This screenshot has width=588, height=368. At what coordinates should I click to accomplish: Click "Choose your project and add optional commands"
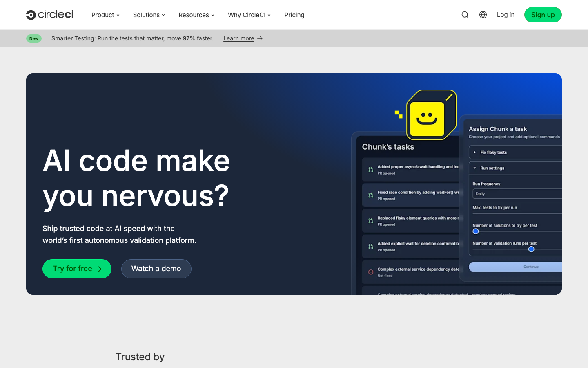coord(514,137)
